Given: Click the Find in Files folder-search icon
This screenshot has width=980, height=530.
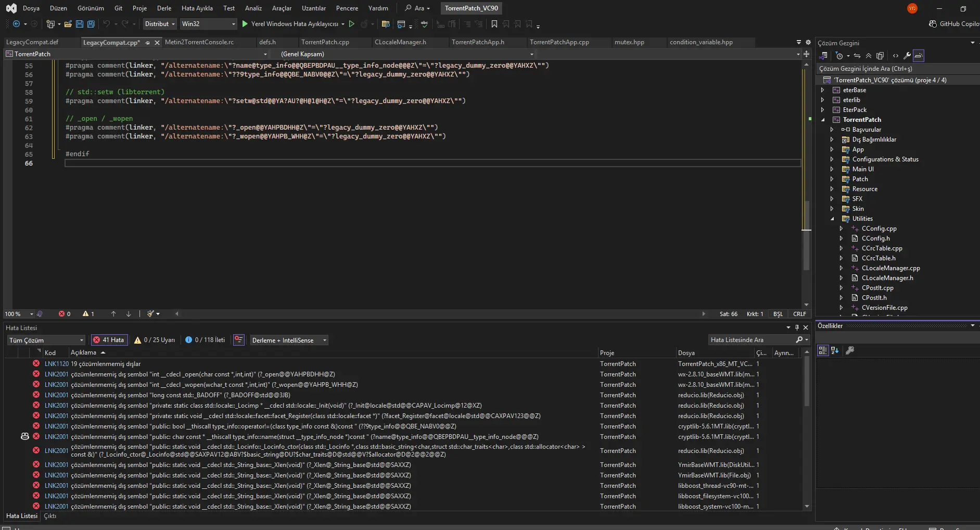Looking at the screenshot, I should 386,24.
